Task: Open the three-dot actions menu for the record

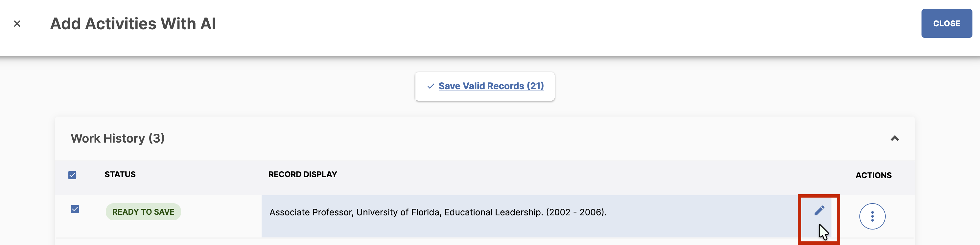Action: (872, 216)
